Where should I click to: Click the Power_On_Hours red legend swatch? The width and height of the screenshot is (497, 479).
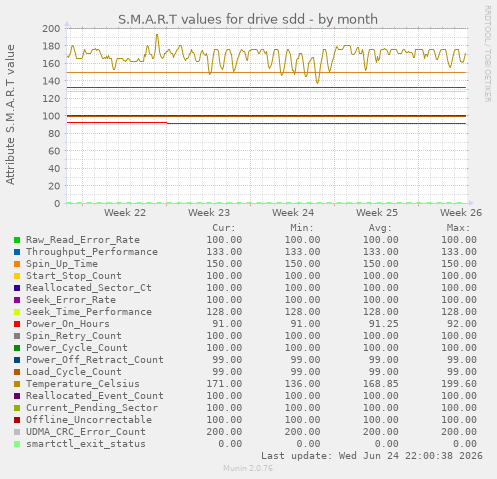click(17, 324)
